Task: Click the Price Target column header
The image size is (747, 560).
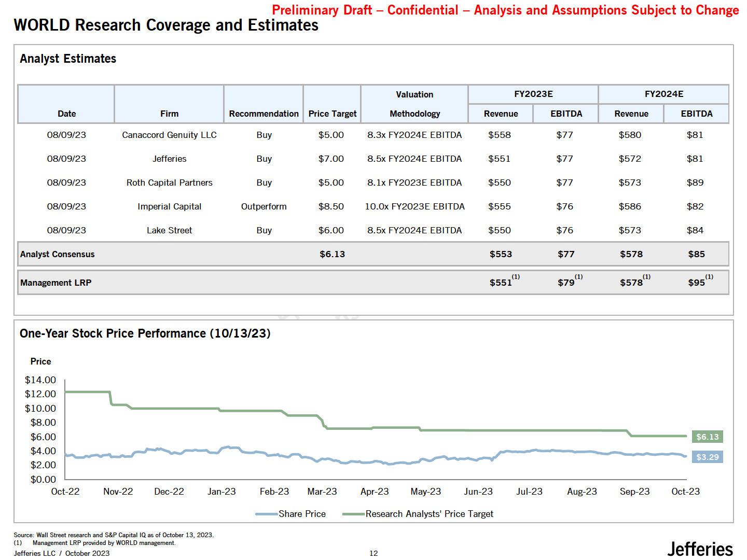Action: pos(332,114)
